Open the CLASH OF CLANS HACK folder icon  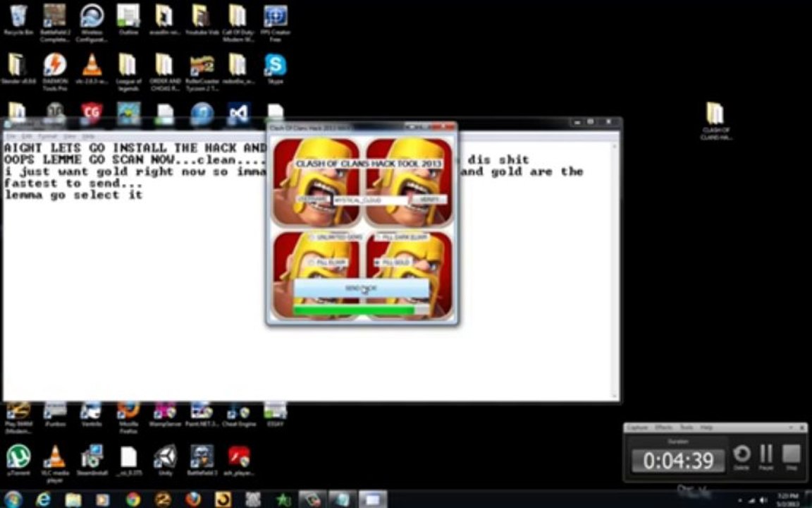pyautogui.click(x=715, y=121)
